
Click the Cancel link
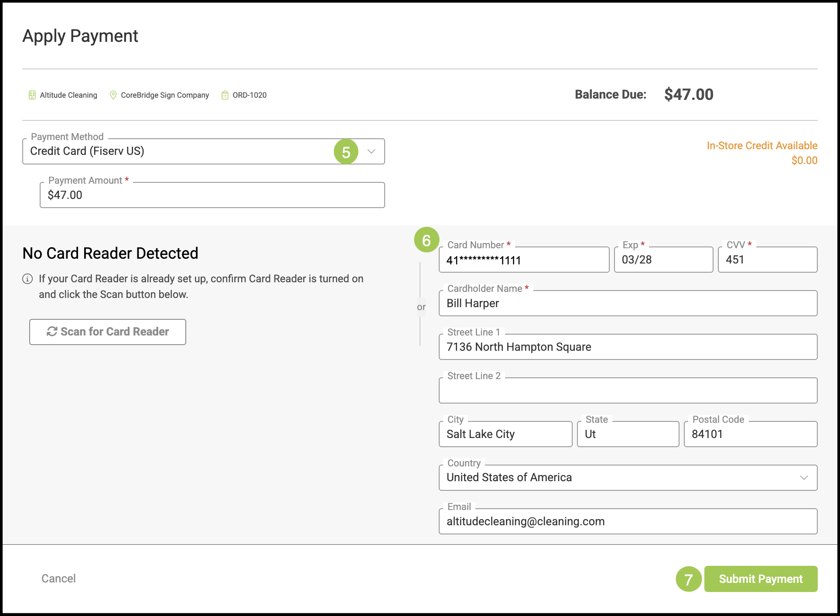click(x=58, y=578)
